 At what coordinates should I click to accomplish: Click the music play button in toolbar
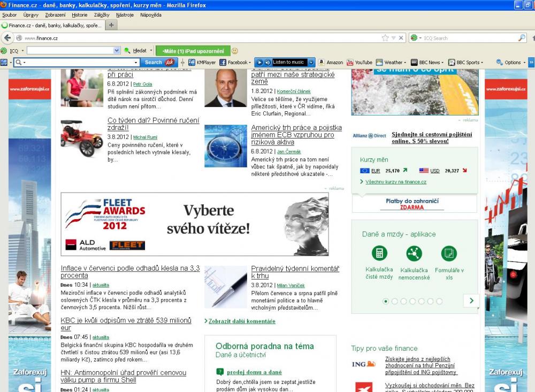point(259,63)
